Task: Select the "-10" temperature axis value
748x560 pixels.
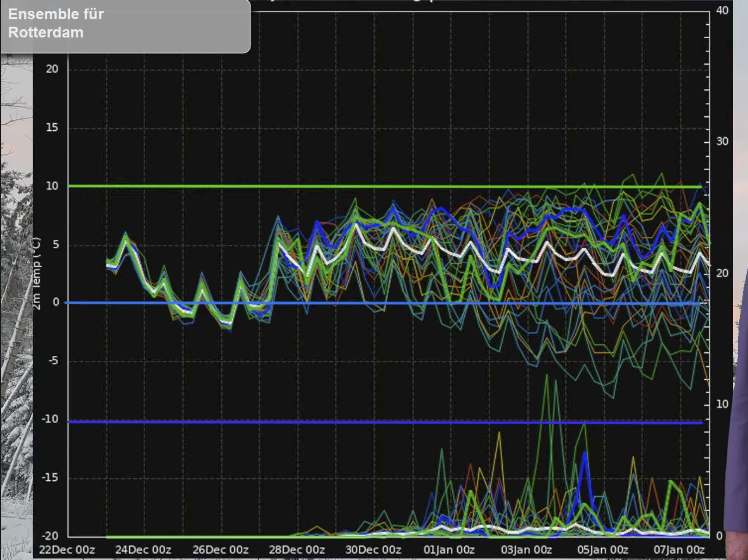Action: point(50,419)
